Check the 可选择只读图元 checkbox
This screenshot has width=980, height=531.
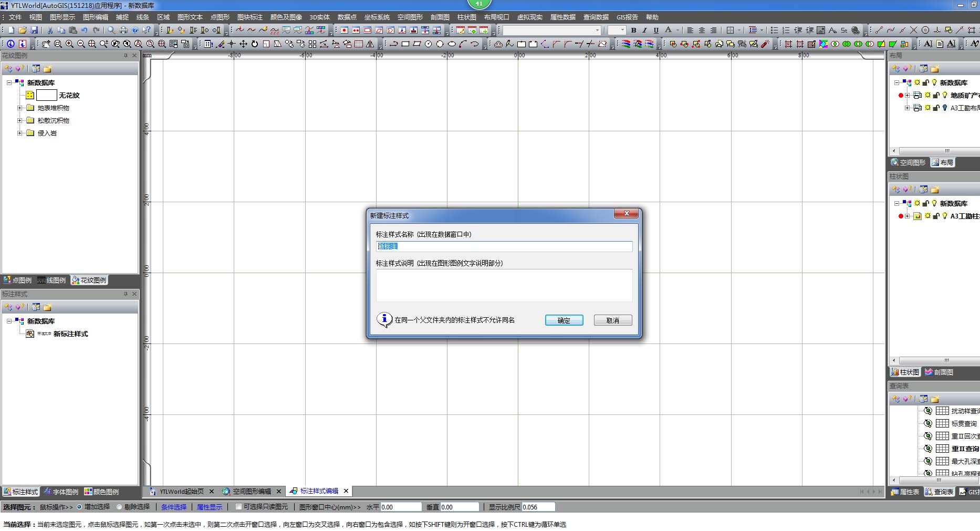click(238, 507)
